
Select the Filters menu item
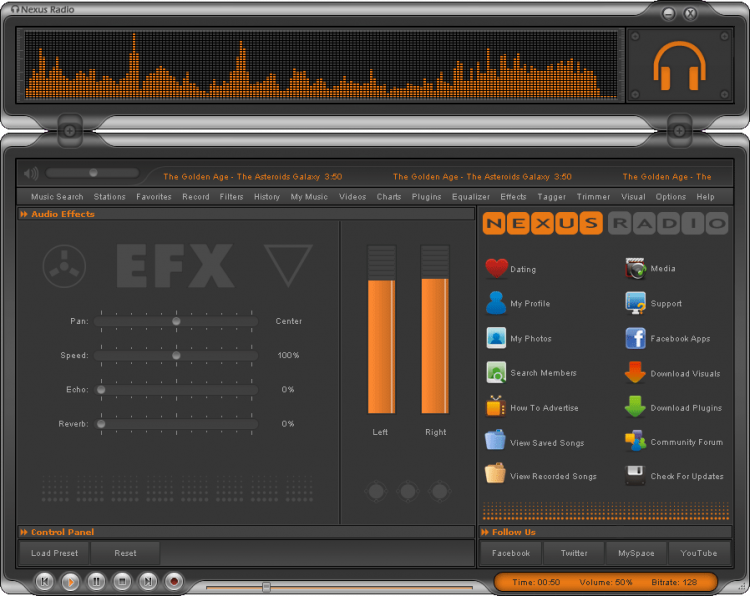[232, 197]
